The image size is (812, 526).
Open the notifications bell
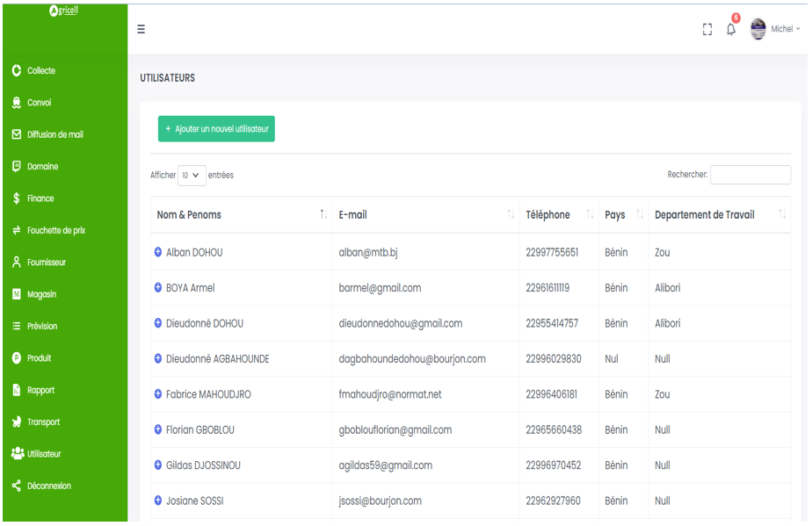(x=731, y=29)
